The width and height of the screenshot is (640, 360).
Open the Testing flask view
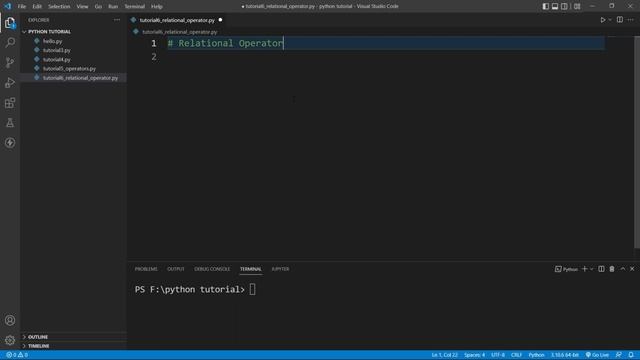10,123
